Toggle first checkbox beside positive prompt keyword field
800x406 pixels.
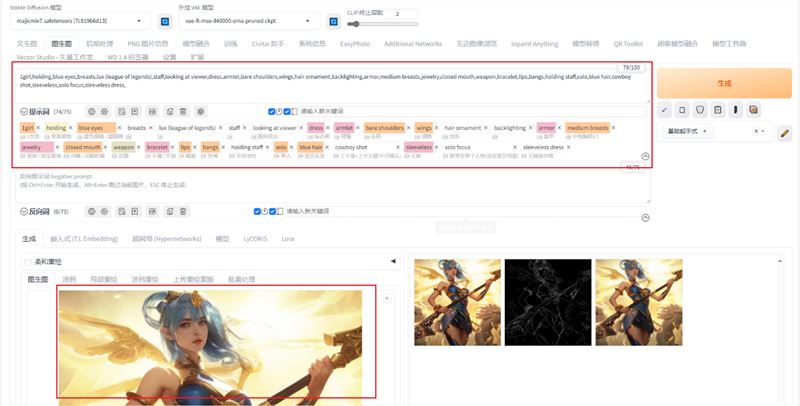point(271,111)
